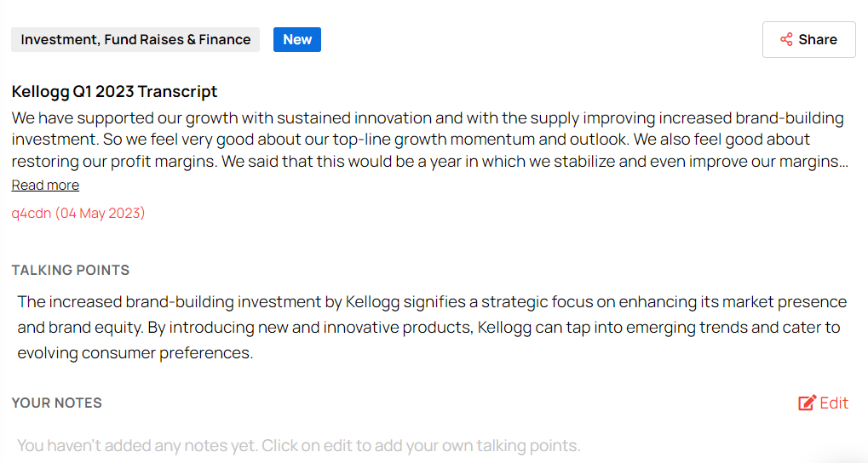Click the "evolving consumer preferences" line
868x463 pixels.
135,352
